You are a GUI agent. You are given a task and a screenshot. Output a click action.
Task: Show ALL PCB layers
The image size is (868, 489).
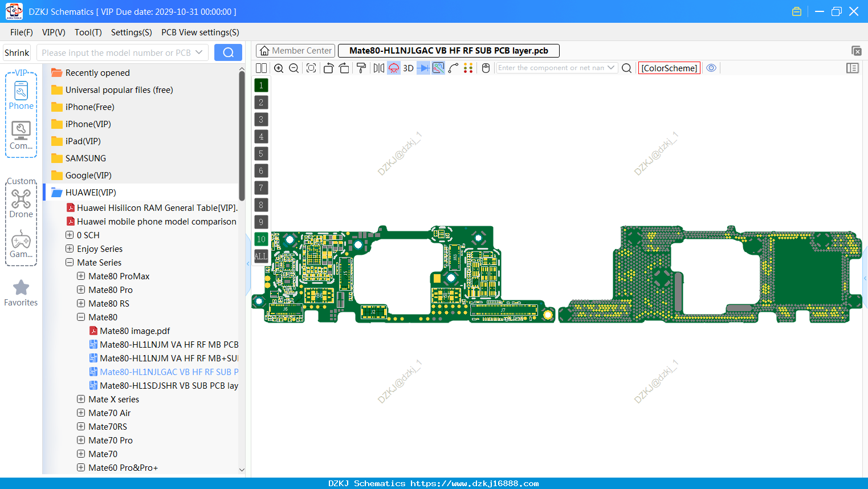[x=261, y=256]
